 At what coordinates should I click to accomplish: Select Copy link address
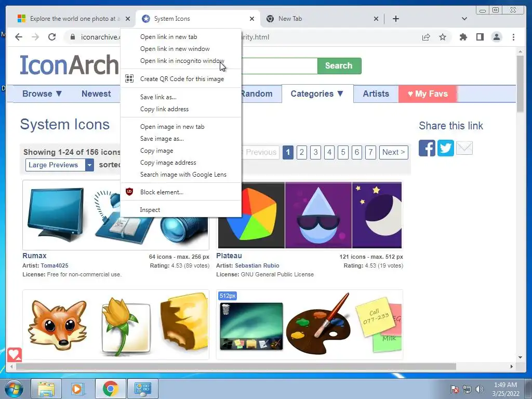tap(181, 109)
